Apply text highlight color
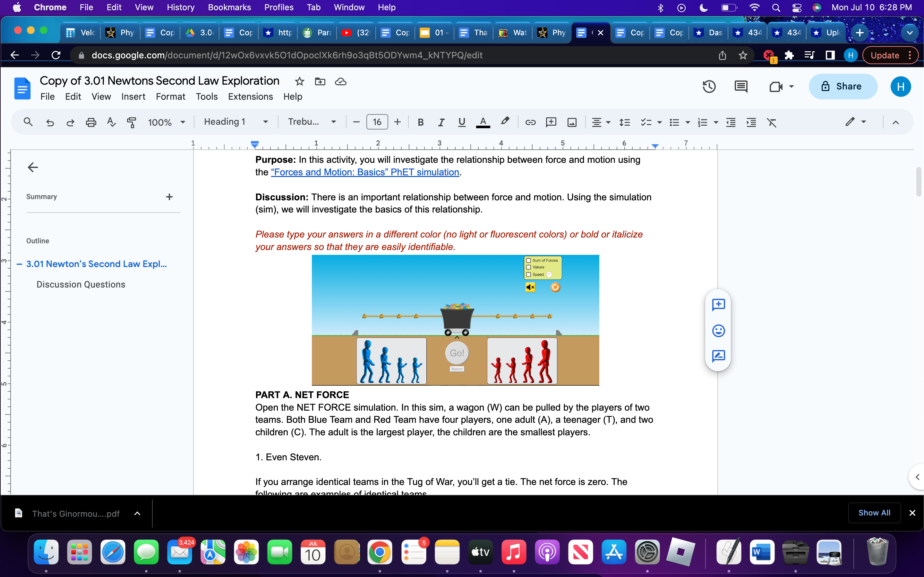Screen dimensions: 924x577 pos(504,122)
